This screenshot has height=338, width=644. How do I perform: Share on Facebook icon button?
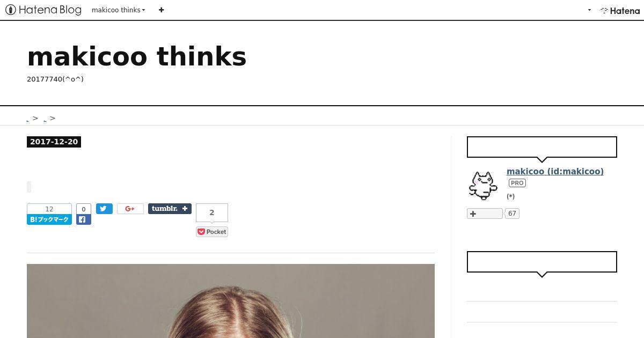point(84,219)
